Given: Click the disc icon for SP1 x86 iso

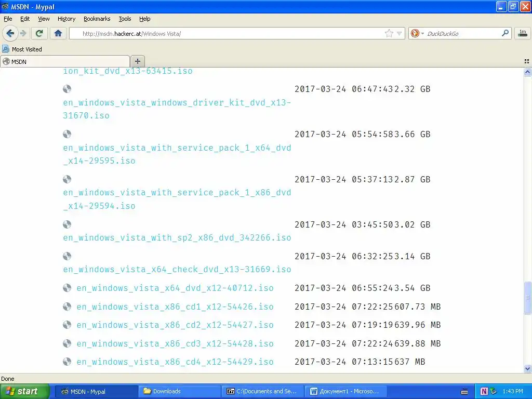Looking at the screenshot, I should click(67, 179).
